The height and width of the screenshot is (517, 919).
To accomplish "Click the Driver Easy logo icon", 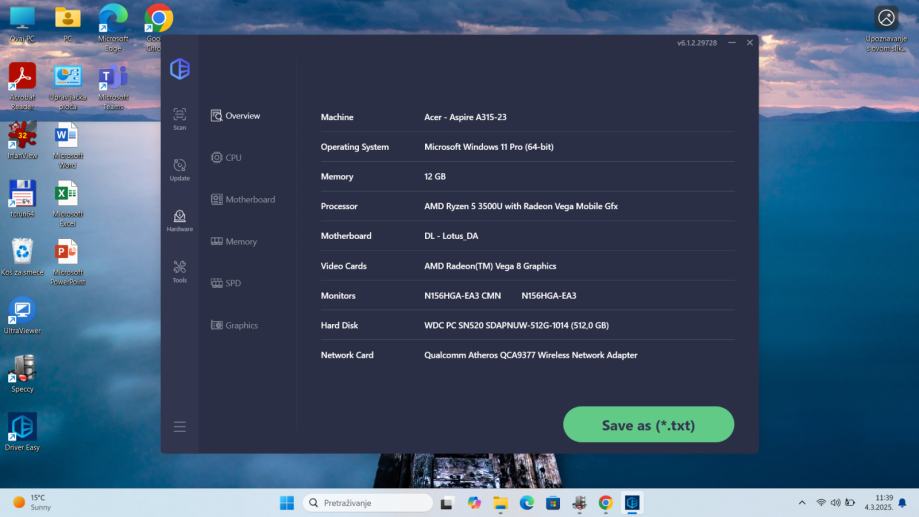I will click(x=180, y=69).
